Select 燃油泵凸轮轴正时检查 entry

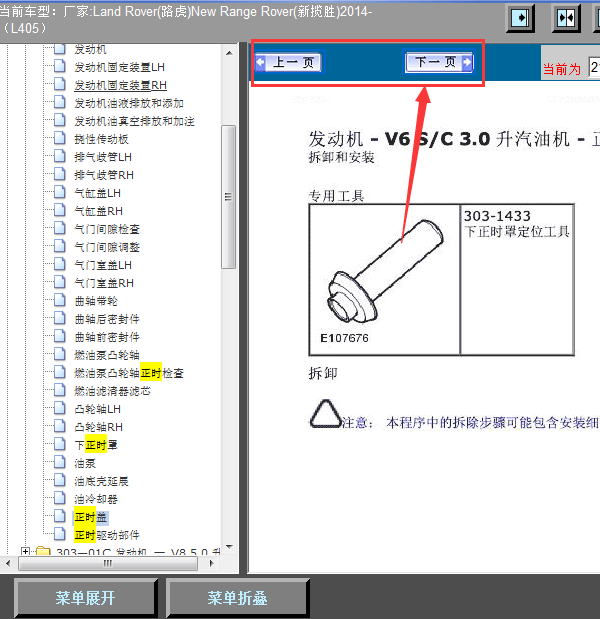[x=129, y=373]
